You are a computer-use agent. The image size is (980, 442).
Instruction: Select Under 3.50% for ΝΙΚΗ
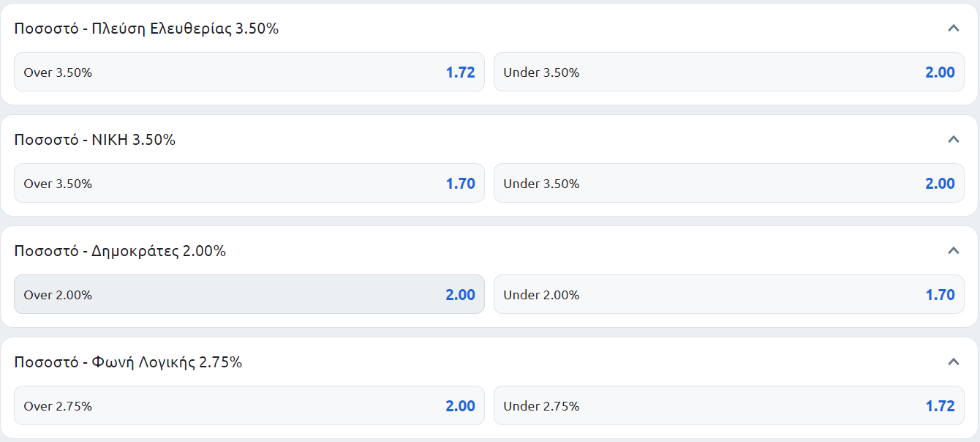pyautogui.click(x=729, y=183)
